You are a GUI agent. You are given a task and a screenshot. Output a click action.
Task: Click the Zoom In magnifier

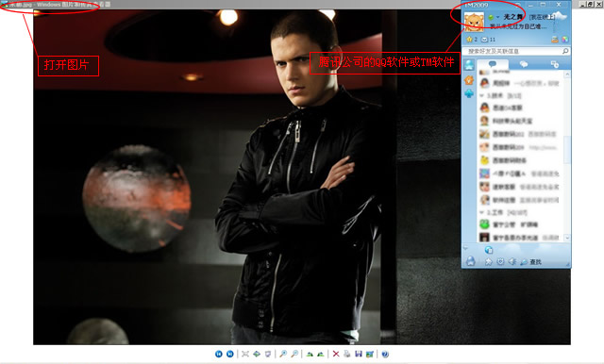pos(283,354)
